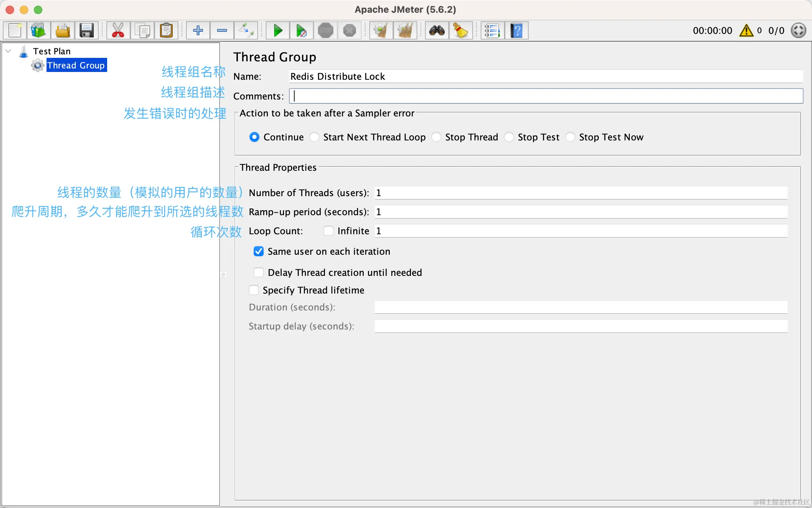
Task: Select the Stop Thread radio button
Action: [436, 137]
